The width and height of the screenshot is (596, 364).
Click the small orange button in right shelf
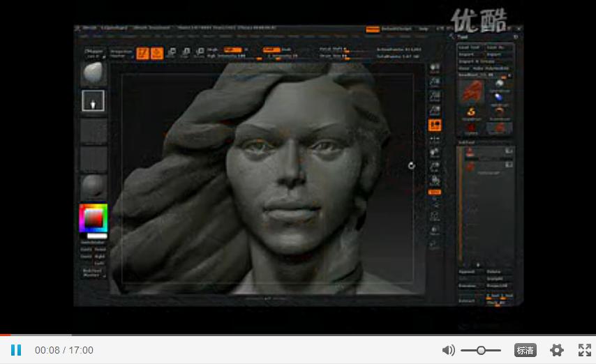point(435,192)
